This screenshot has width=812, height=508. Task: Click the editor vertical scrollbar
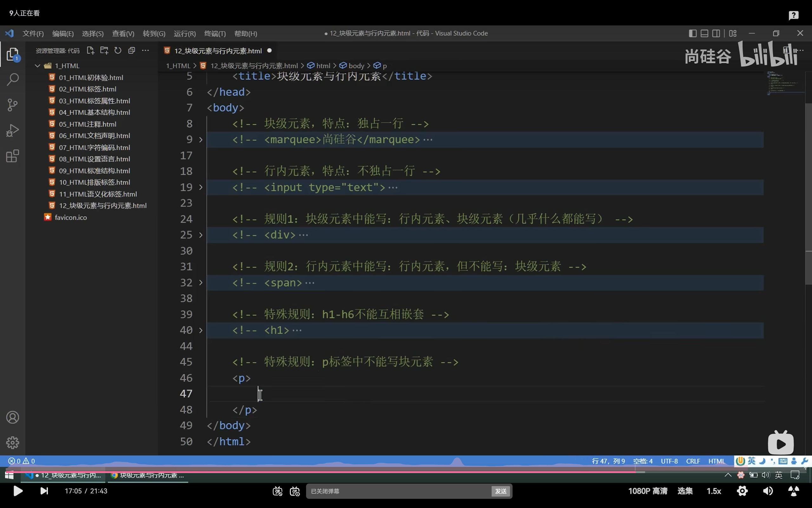808,194
